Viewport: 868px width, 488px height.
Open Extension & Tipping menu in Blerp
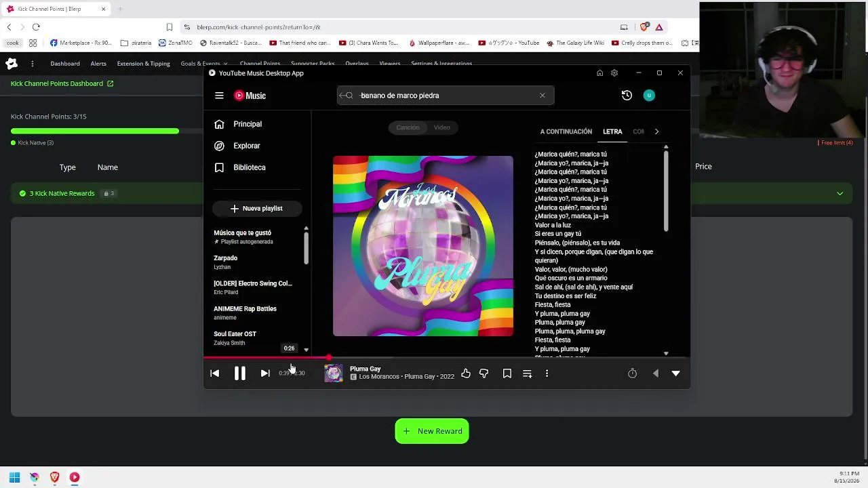143,64
